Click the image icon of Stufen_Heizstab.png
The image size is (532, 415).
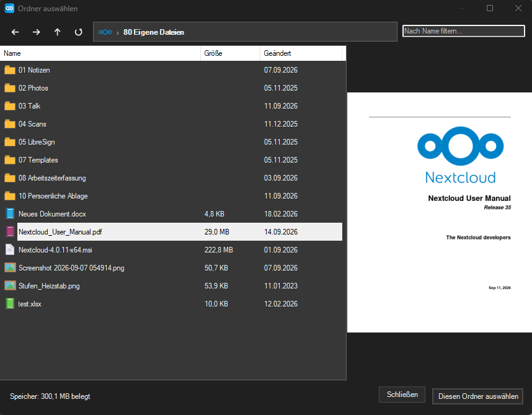click(x=10, y=285)
